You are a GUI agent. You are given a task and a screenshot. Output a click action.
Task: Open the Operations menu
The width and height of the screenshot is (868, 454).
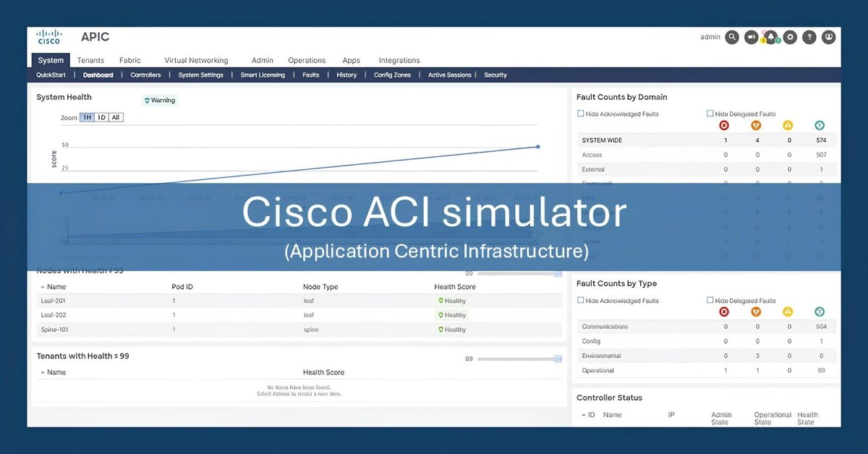pos(307,60)
